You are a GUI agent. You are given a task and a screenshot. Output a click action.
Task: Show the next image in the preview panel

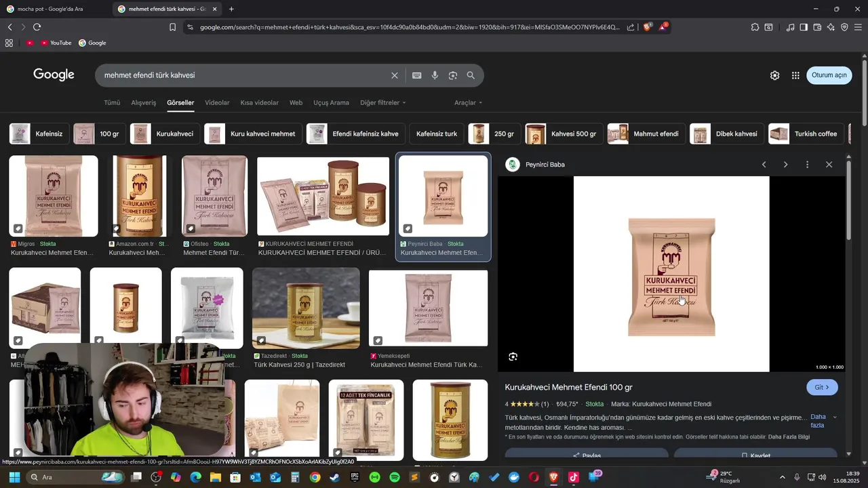click(x=785, y=165)
